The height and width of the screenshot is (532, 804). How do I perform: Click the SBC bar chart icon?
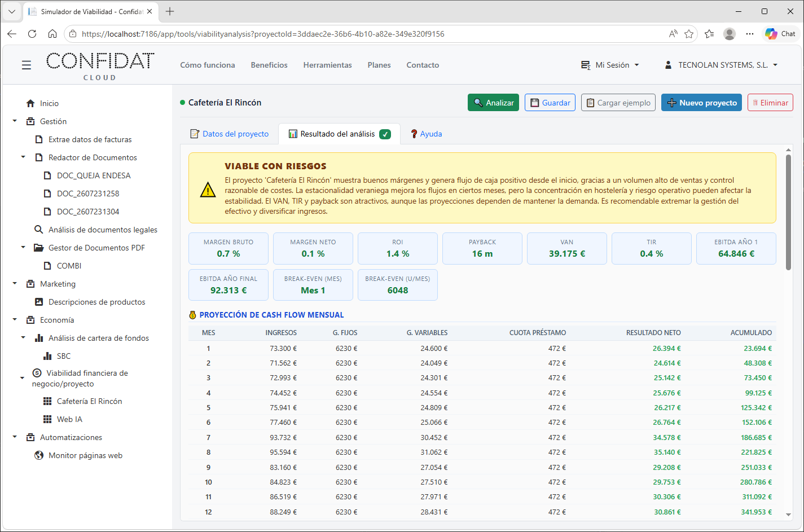coord(47,356)
